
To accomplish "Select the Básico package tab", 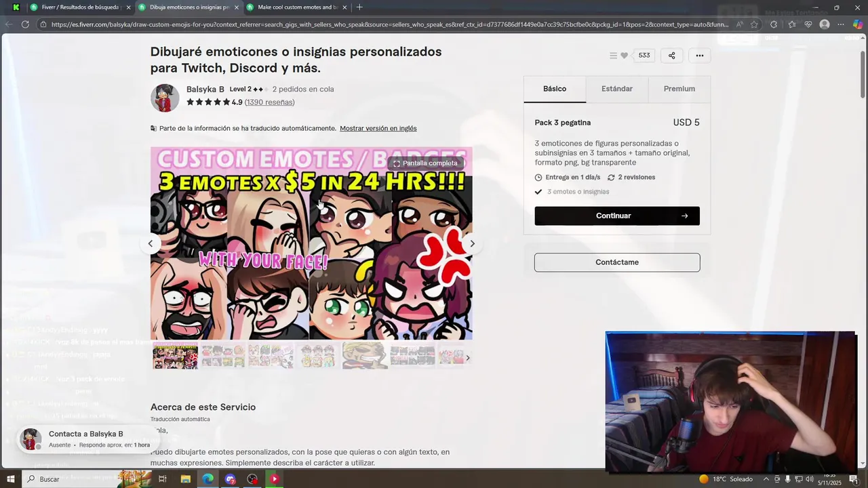I will point(555,89).
